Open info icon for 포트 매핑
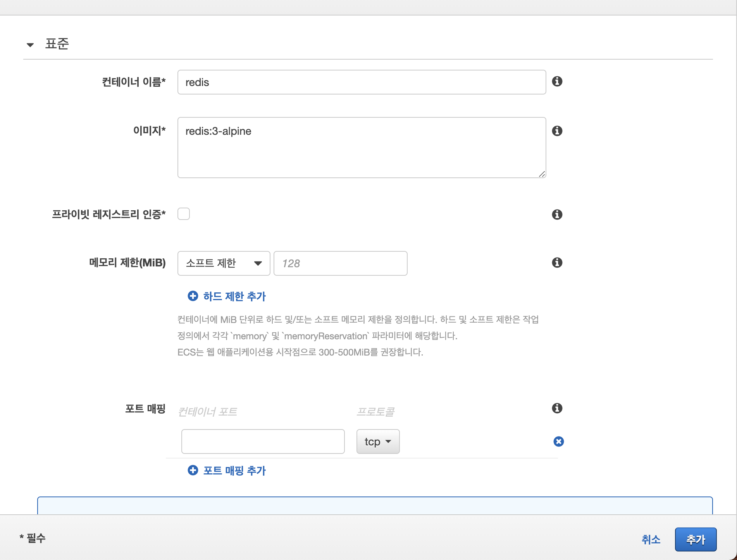Viewport: 737px width, 560px height. click(557, 408)
